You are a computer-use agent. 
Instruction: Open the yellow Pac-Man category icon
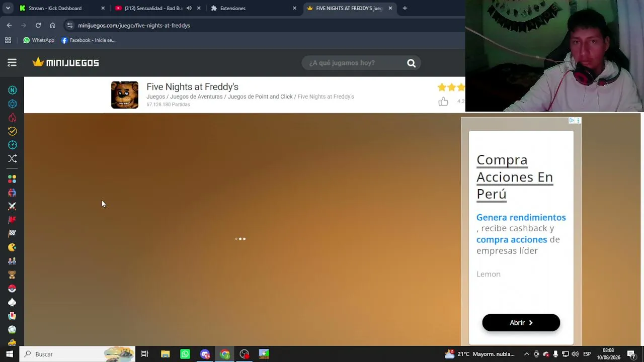12,247
